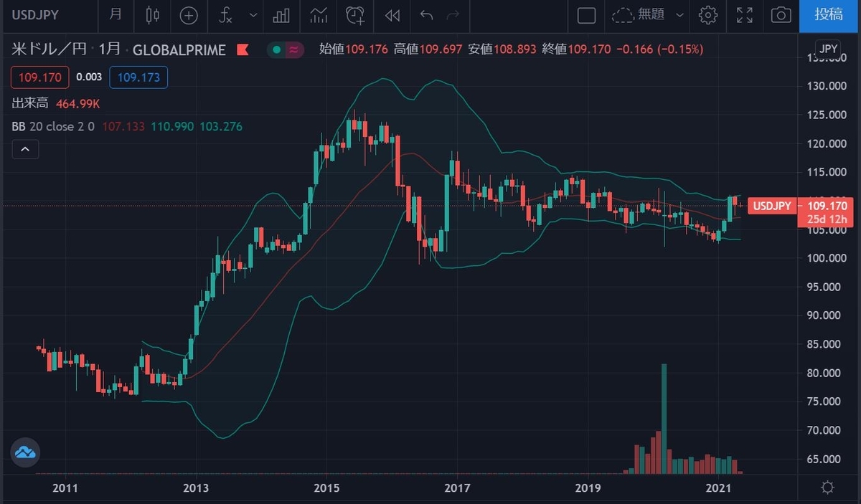The width and height of the screenshot is (861, 504).
Task: Click the USDJPY price label on the axis
Action: pos(771,206)
